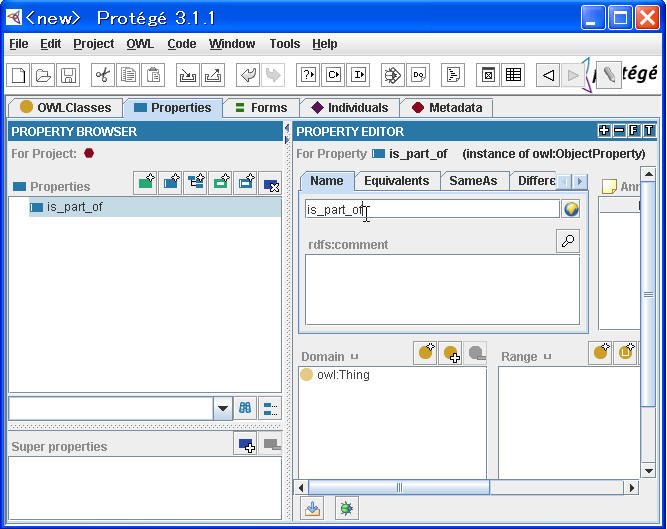
Task: Open the Code menu
Action: [x=182, y=44]
